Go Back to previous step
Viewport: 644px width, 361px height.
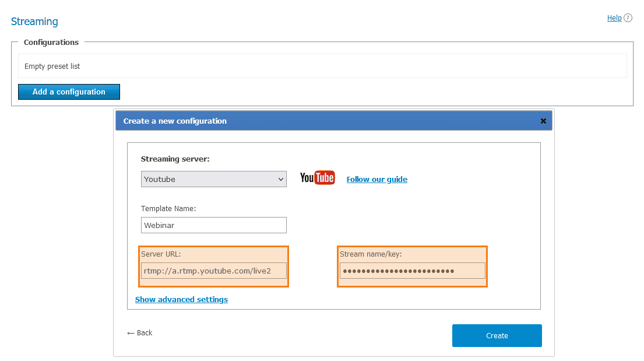pyautogui.click(x=140, y=332)
